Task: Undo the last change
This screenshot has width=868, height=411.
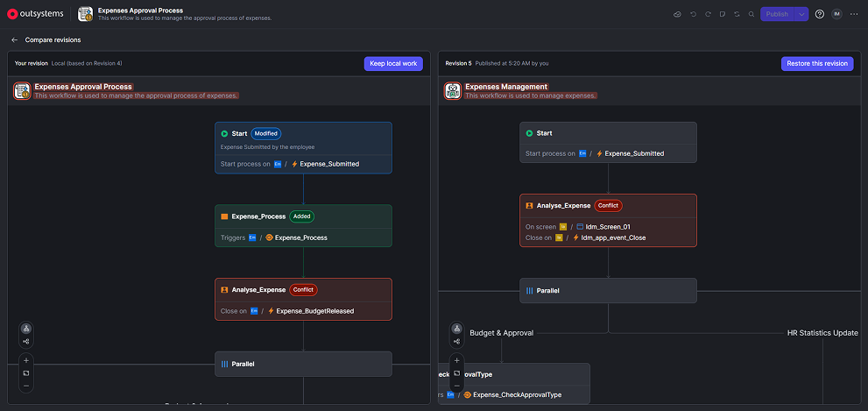Action: (693, 14)
